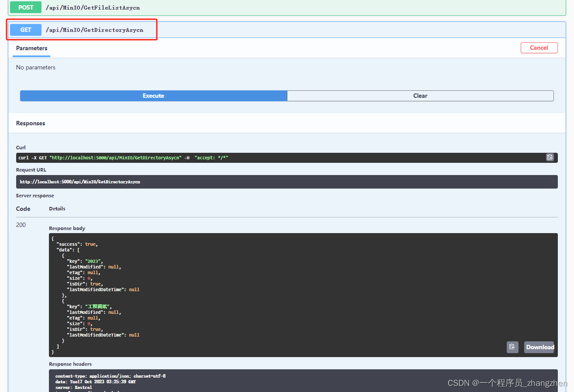
Task: Click the "No parameters" text
Action: tap(36, 67)
